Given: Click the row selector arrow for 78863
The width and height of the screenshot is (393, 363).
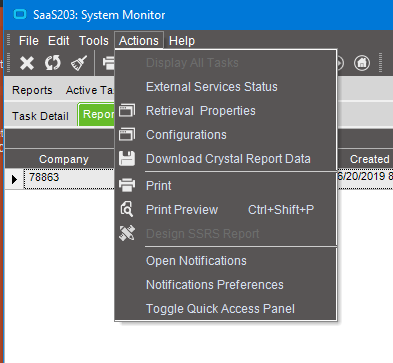Looking at the screenshot, I should coord(14,179).
